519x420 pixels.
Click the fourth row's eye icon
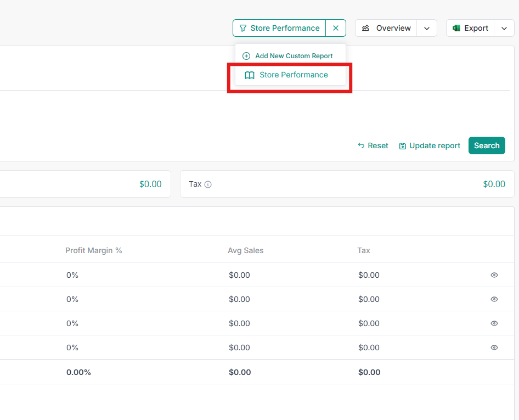(x=494, y=348)
